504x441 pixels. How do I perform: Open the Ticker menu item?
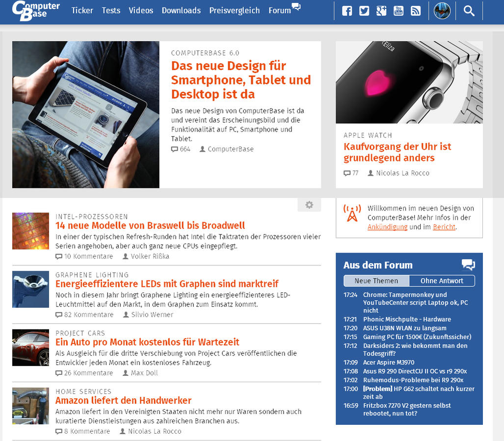coord(82,11)
